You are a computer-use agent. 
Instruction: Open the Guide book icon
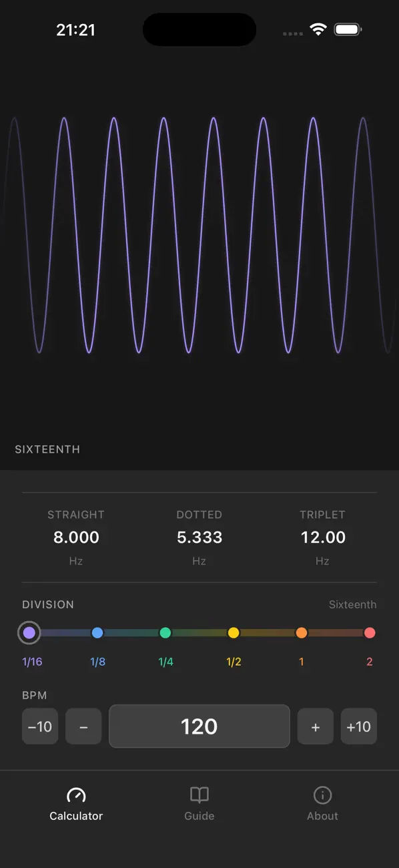[199, 795]
